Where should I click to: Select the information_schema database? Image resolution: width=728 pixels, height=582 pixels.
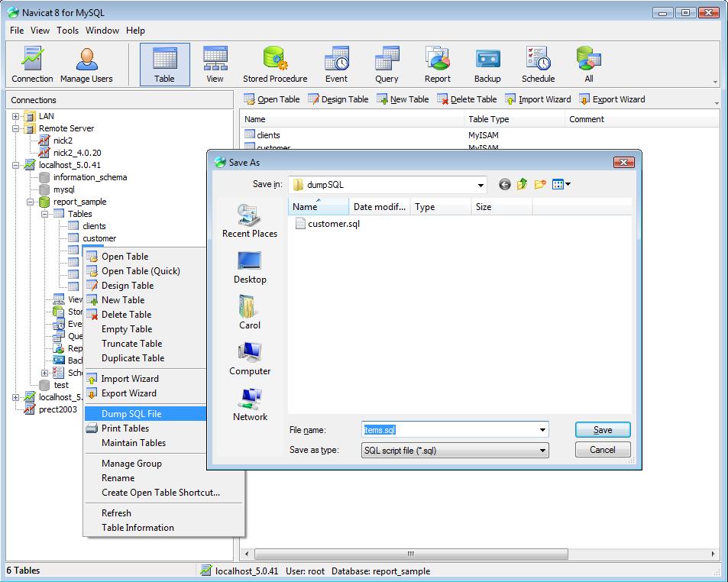90,177
